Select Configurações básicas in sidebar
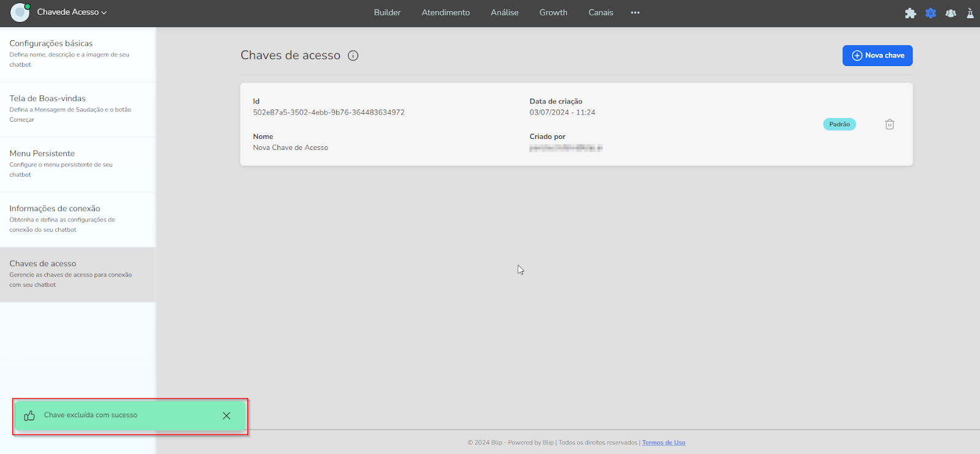The width and height of the screenshot is (980, 454). (51, 43)
